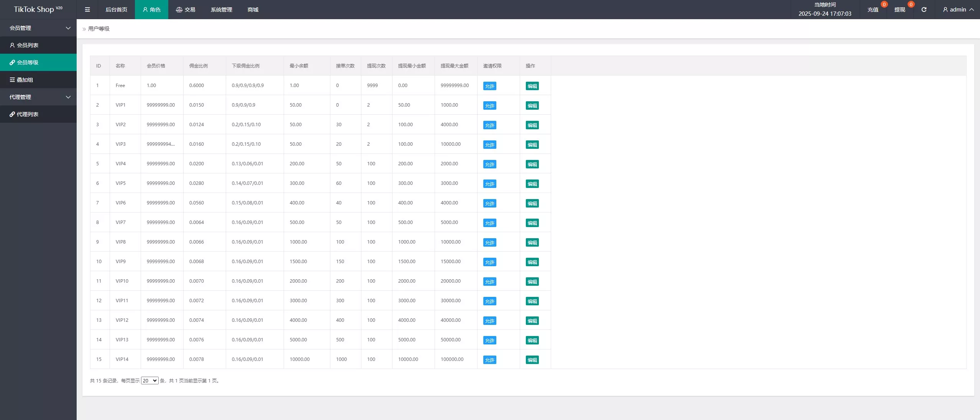Collapse sidebar with hamburger menu icon
Image resolution: width=980 pixels, height=420 pixels.
[87, 10]
